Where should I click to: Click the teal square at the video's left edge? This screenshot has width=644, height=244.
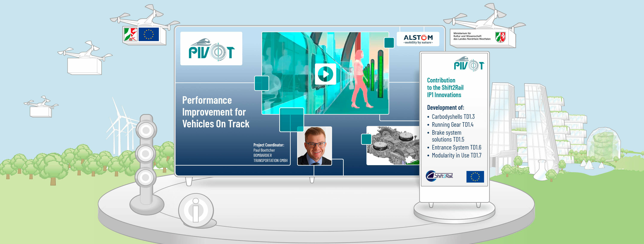click(261, 83)
